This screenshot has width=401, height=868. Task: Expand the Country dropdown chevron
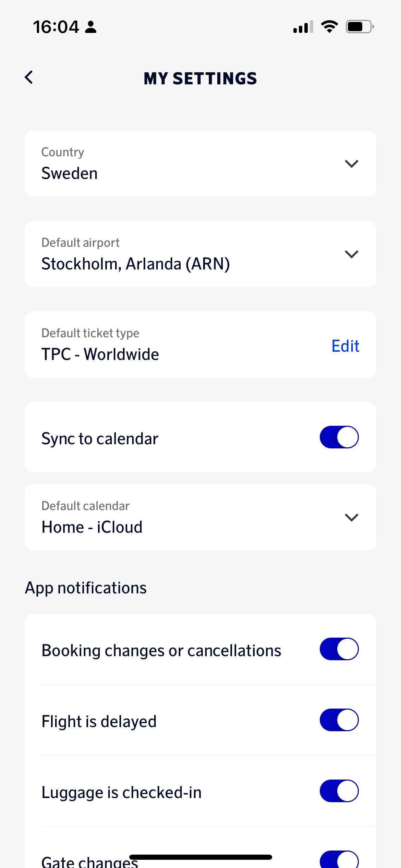pos(351,164)
